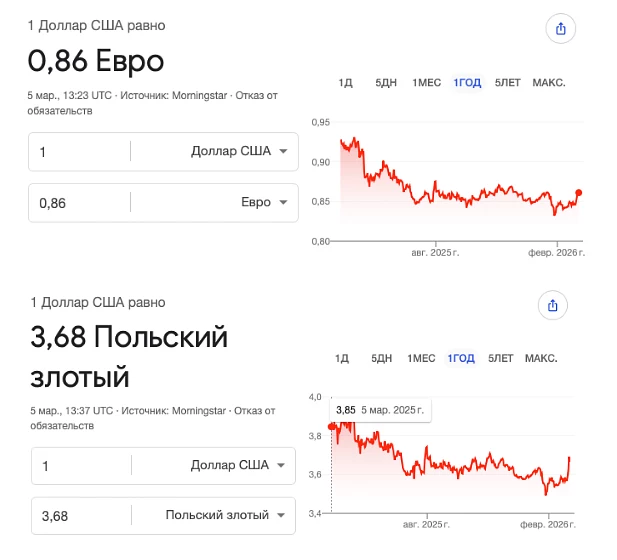Click the red endpoint marker on the Euro chart

coord(579,193)
